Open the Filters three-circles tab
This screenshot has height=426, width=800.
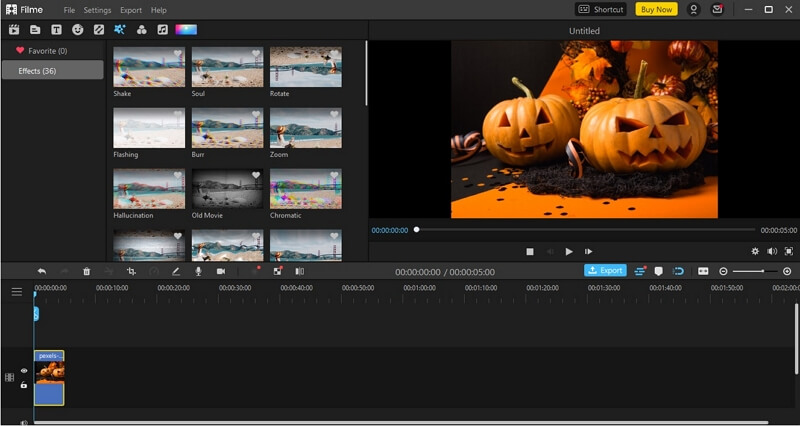142,30
